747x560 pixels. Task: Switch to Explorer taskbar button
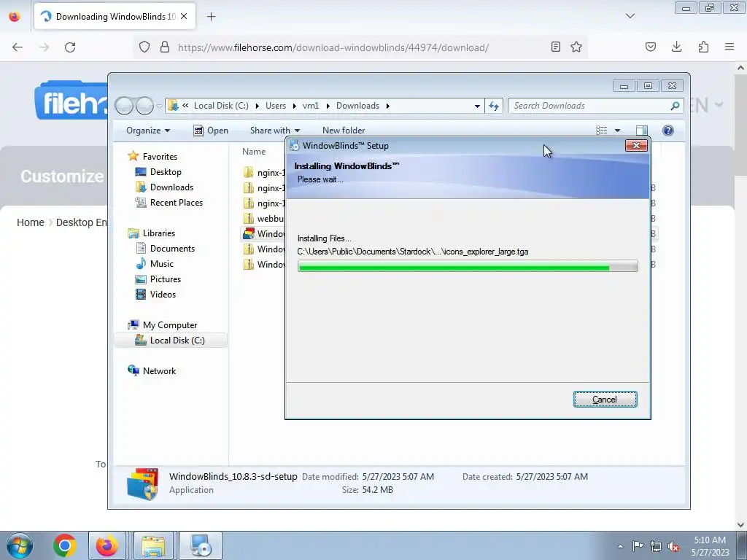153,545
